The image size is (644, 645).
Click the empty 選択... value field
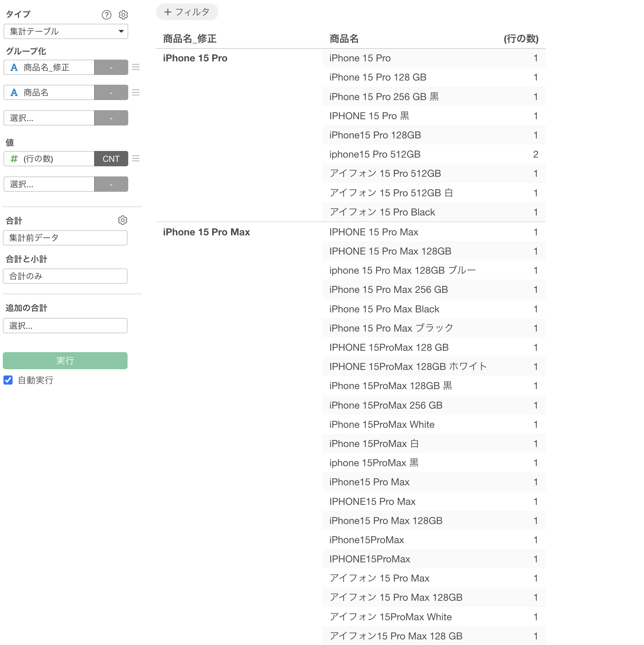point(49,184)
